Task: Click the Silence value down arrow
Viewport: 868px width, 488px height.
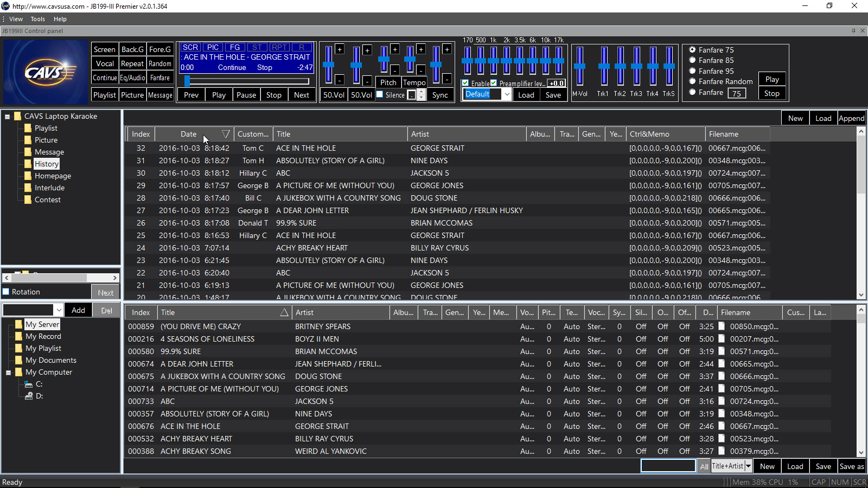Action: [421, 98]
